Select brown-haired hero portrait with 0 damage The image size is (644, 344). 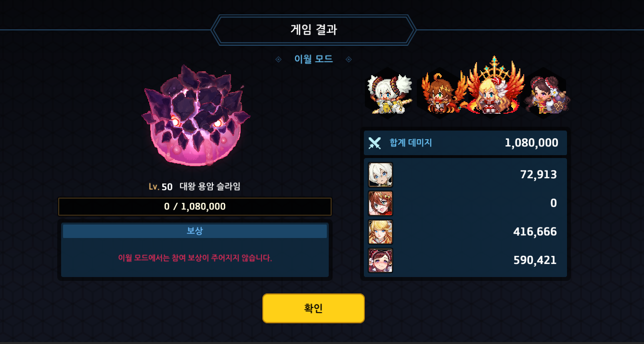[380, 203]
